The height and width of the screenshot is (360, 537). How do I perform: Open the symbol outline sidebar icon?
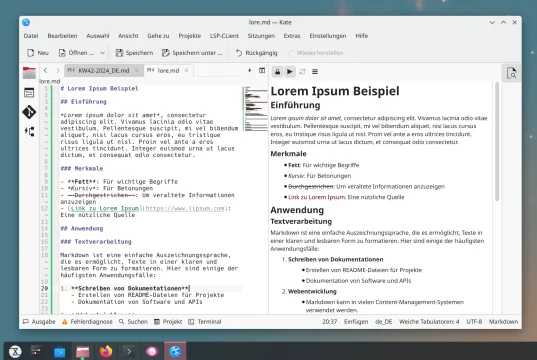click(x=29, y=132)
